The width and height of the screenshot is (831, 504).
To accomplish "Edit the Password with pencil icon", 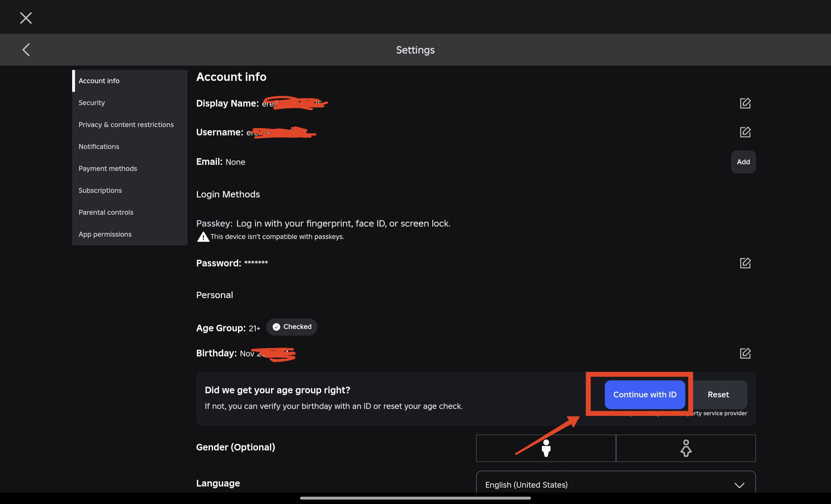I will 745,263.
